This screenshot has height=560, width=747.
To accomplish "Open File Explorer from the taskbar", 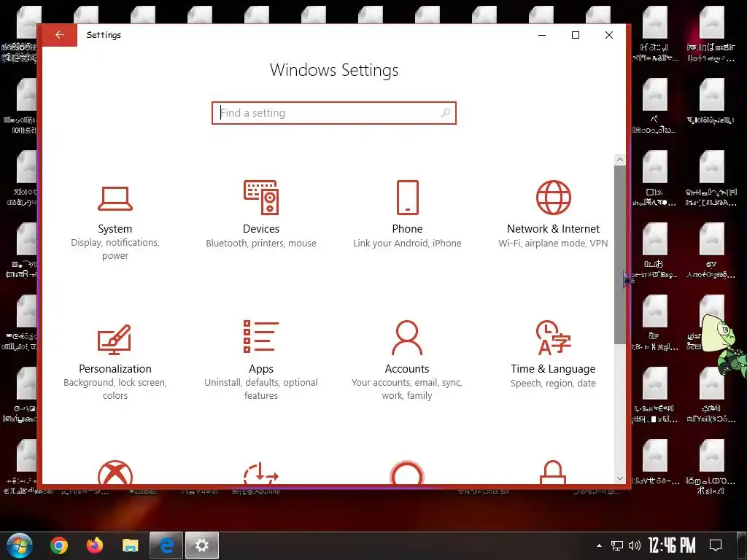I will coord(131,545).
